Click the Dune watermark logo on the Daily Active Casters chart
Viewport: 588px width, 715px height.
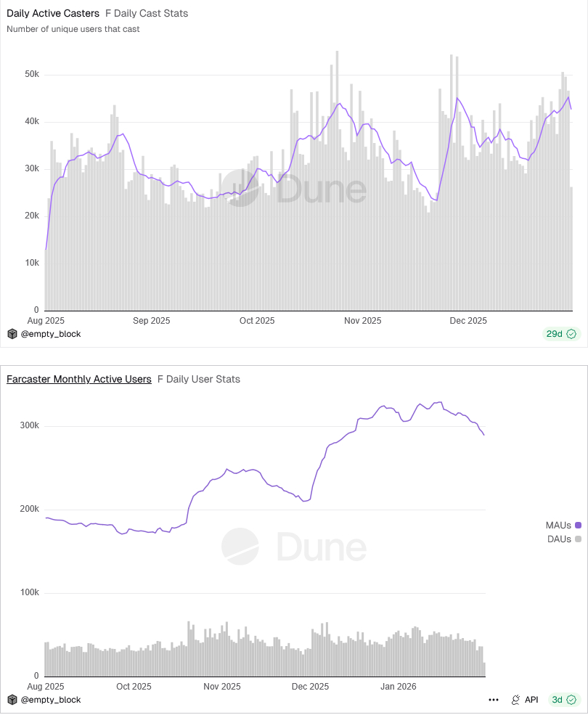293,188
